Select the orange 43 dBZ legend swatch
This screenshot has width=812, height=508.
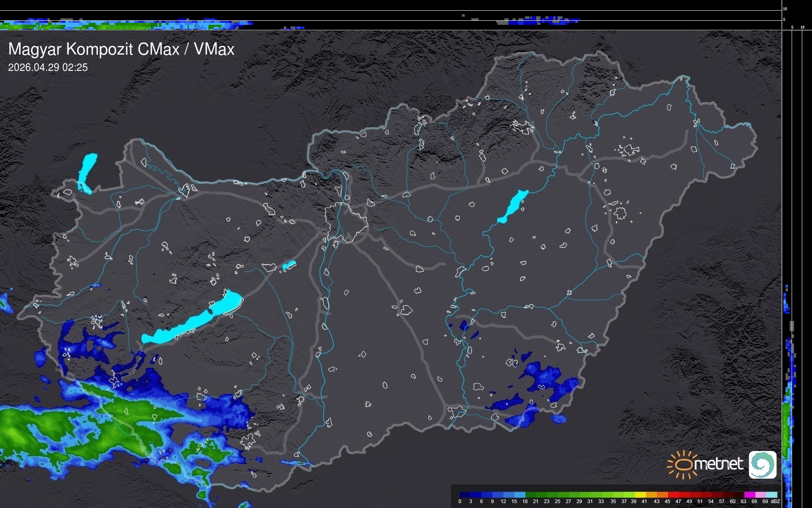pos(662,495)
